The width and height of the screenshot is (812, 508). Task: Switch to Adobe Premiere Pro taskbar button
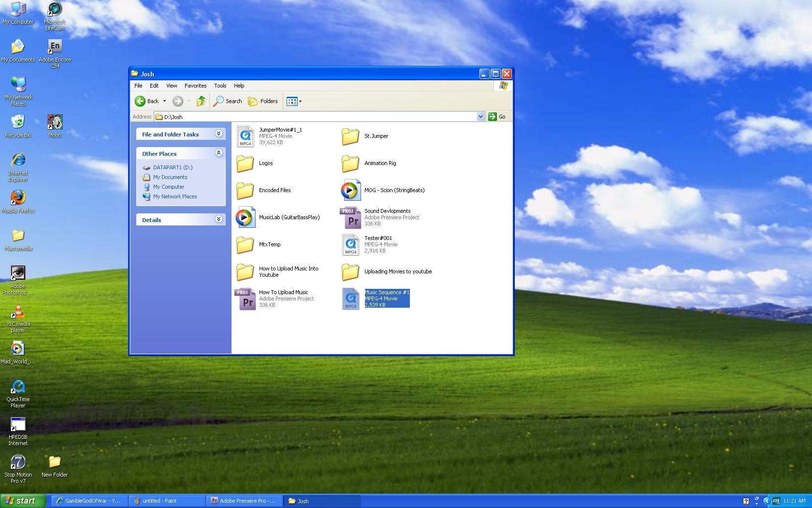point(245,501)
